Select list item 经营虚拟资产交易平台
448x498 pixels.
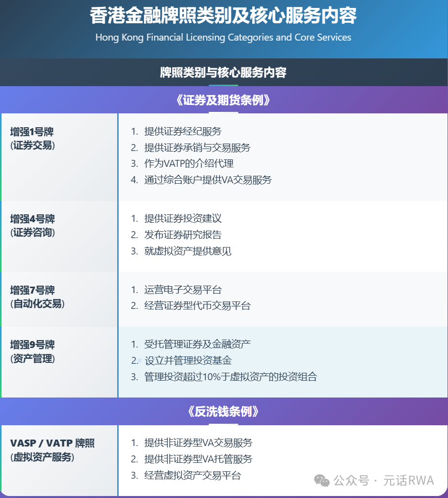click(192, 475)
